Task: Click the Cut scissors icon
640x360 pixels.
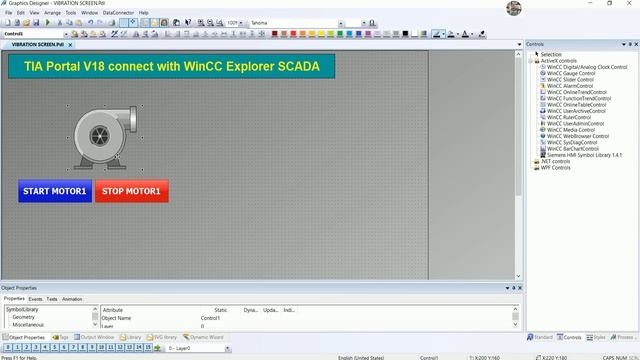Action: pyautogui.click(x=60, y=23)
